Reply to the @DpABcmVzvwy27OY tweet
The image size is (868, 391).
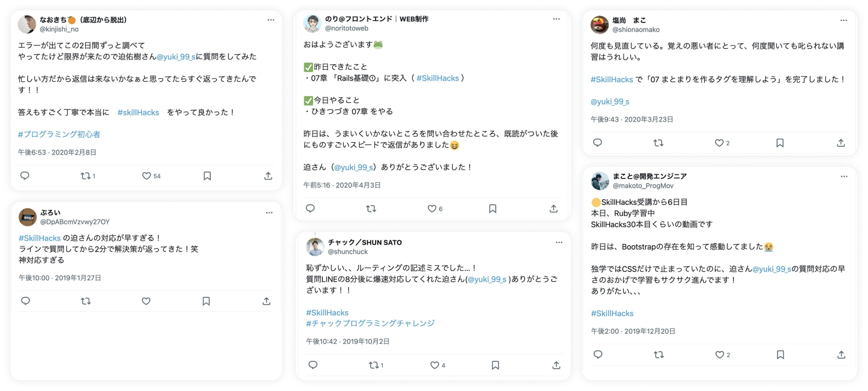tap(25, 301)
